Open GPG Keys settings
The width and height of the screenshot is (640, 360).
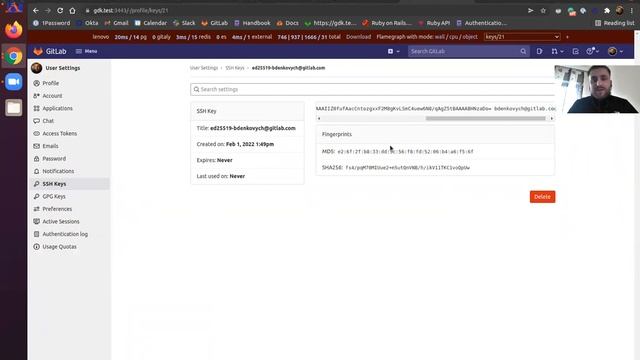[x=54, y=197]
